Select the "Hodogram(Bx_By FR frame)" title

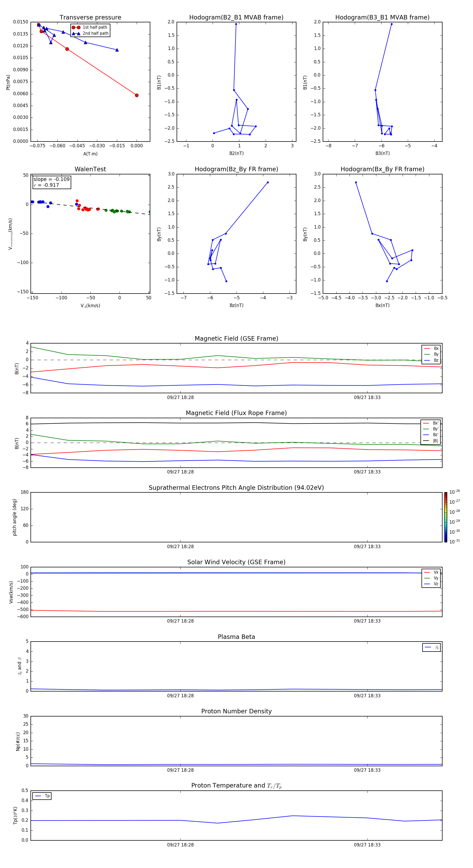coord(382,169)
